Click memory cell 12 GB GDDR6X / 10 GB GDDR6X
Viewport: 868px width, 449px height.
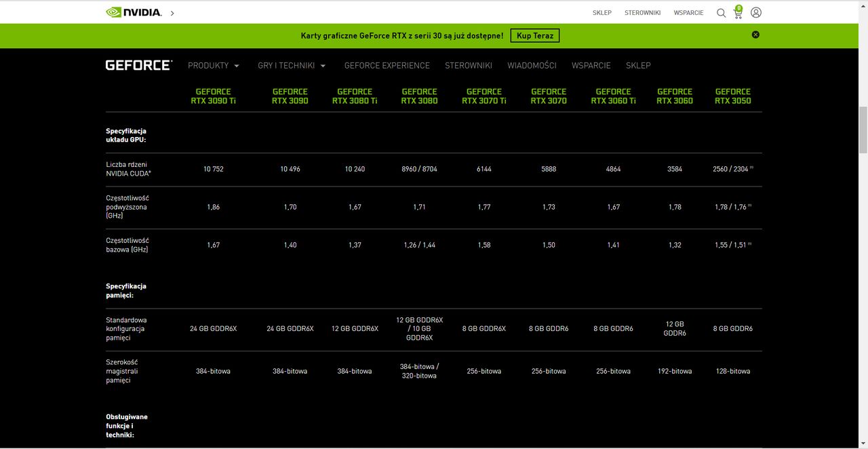coord(419,328)
